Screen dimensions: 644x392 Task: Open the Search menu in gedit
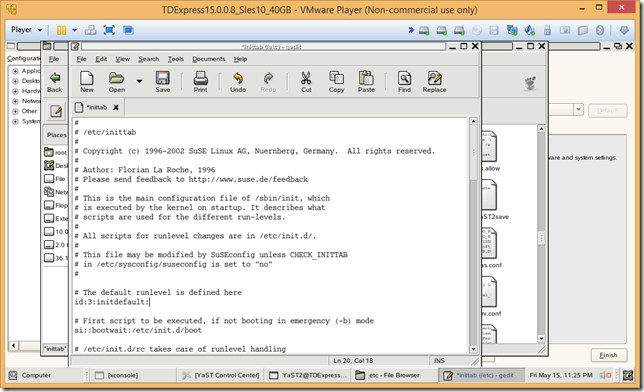tap(148, 59)
